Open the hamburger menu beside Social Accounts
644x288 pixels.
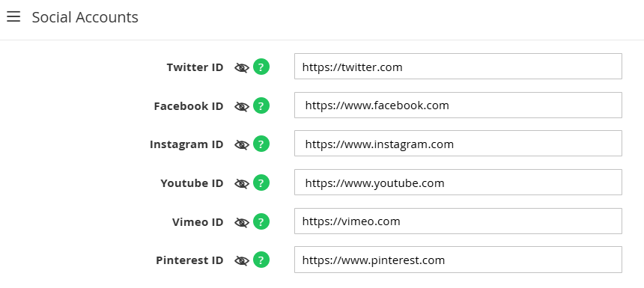tap(13, 16)
